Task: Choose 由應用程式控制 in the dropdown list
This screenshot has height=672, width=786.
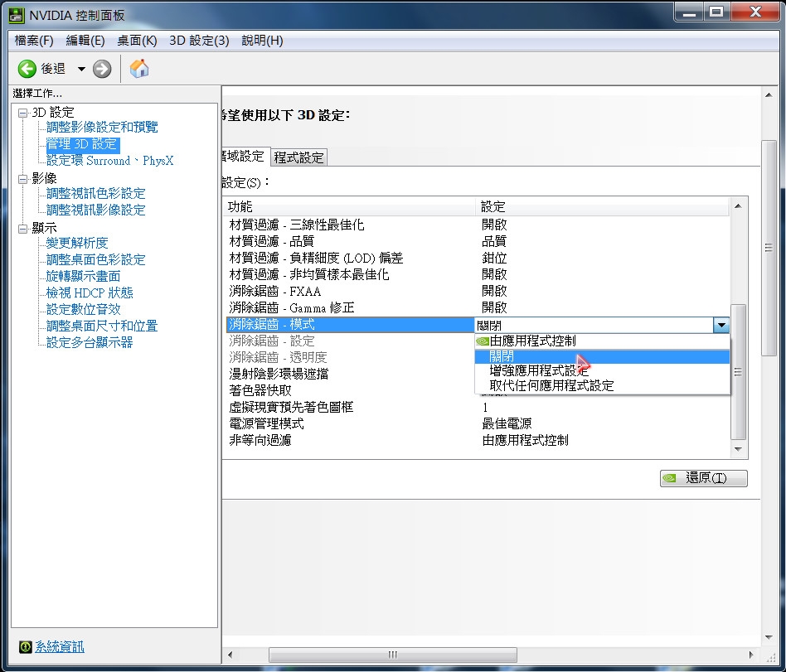Action: (x=602, y=341)
